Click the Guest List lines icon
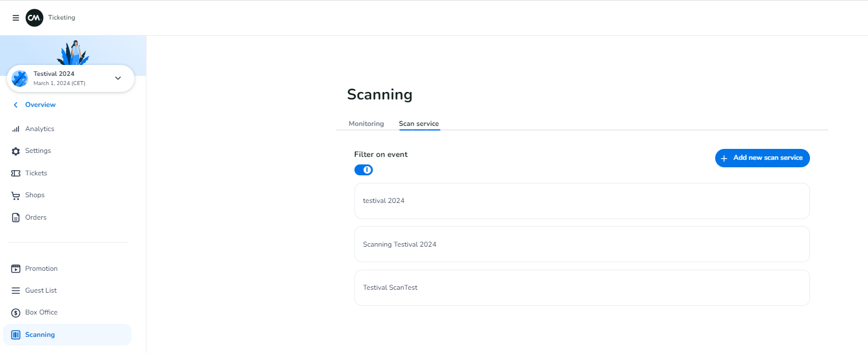 tap(16, 291)
